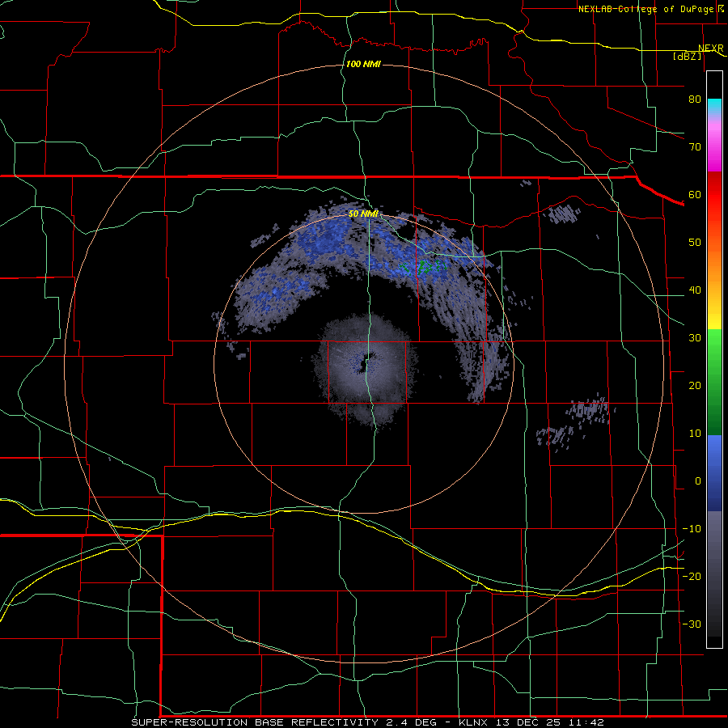
Task: Click the -20 value on dBZ scale
Action: tap(692, 576)
